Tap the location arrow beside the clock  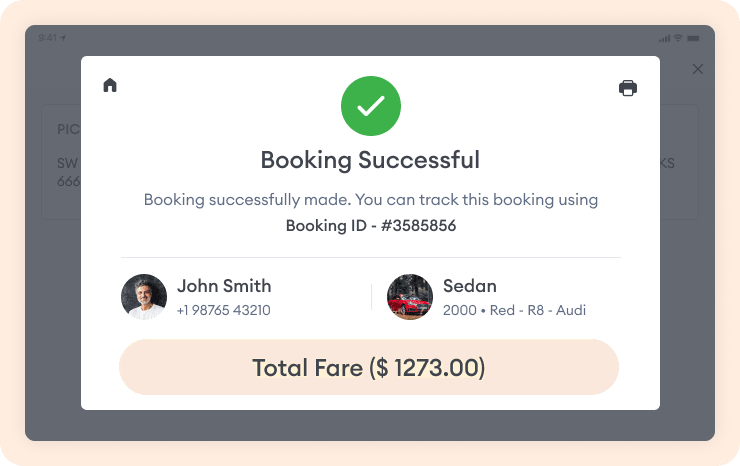(64, 38)
